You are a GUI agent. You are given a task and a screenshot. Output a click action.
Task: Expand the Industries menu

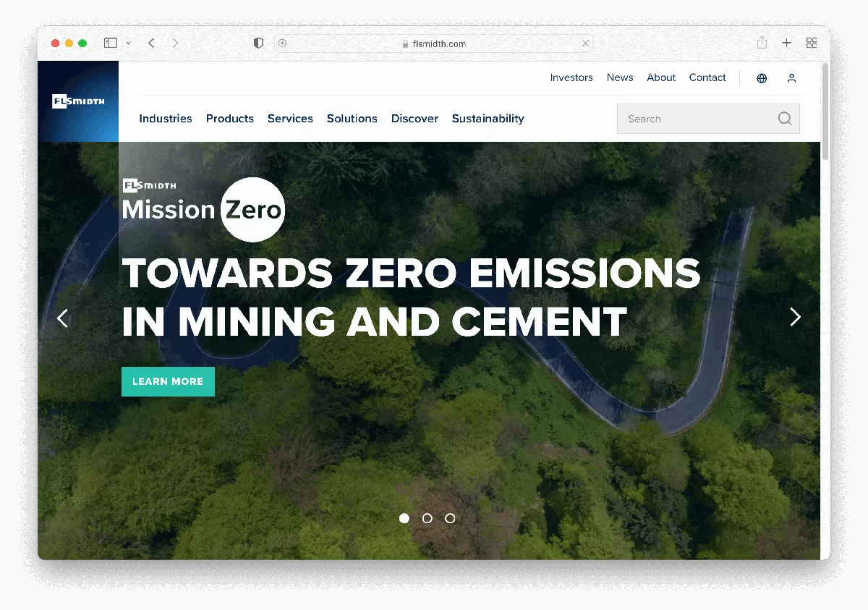coord(166,119)
